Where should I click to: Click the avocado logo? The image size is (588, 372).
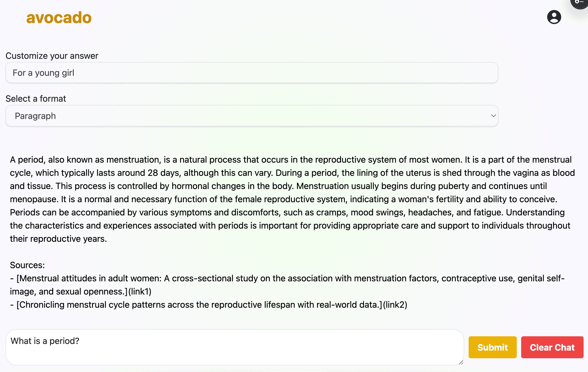coord(59,18)
